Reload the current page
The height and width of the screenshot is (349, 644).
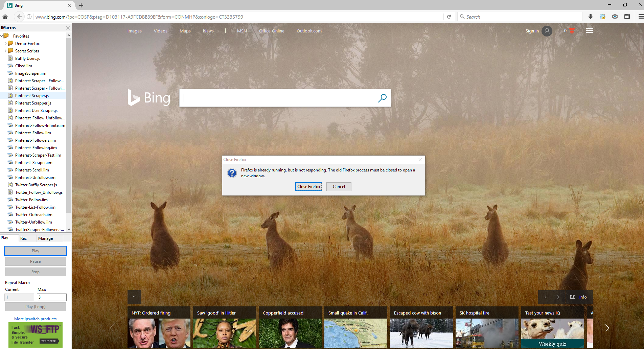tap(449, 17)
